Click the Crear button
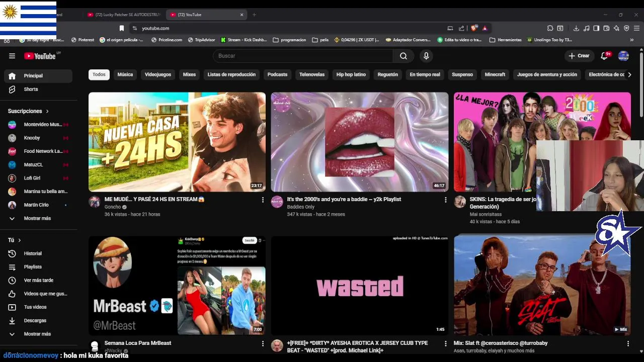This screenshot has width=644, height=362. 579,56
